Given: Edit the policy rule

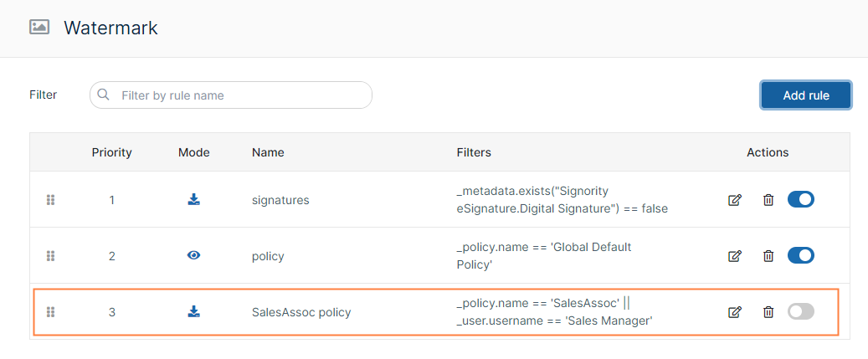Looking at the screenshot, I should click(734, 255).
